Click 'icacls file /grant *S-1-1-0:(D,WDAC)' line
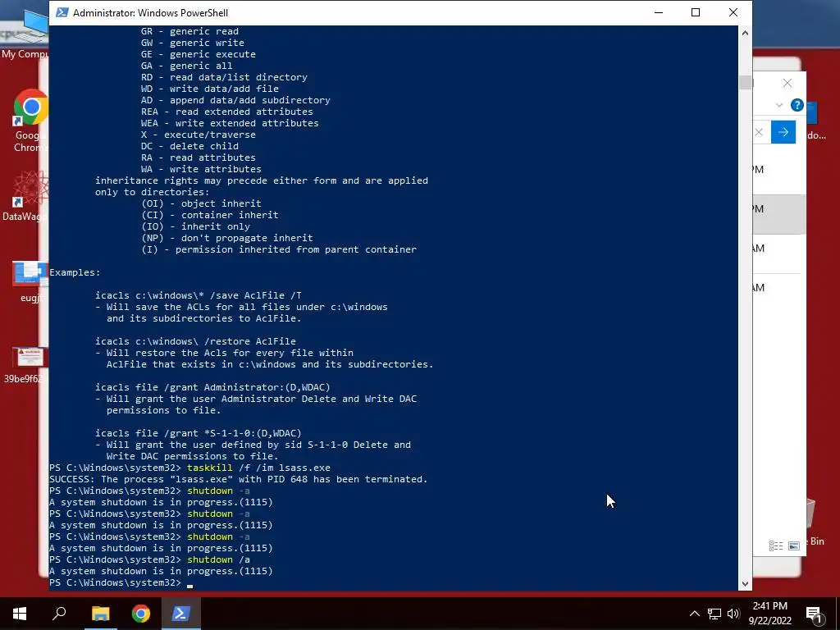 pos(199,433)
